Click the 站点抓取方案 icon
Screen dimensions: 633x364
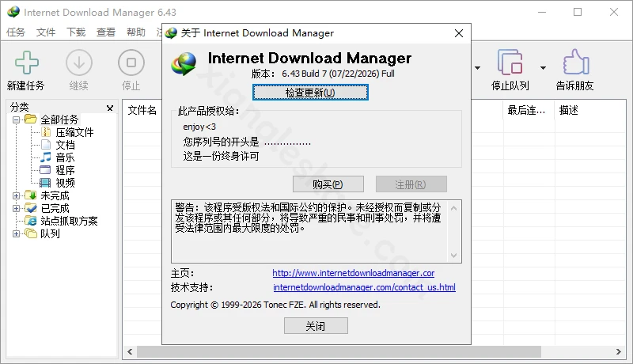point(31,221)
